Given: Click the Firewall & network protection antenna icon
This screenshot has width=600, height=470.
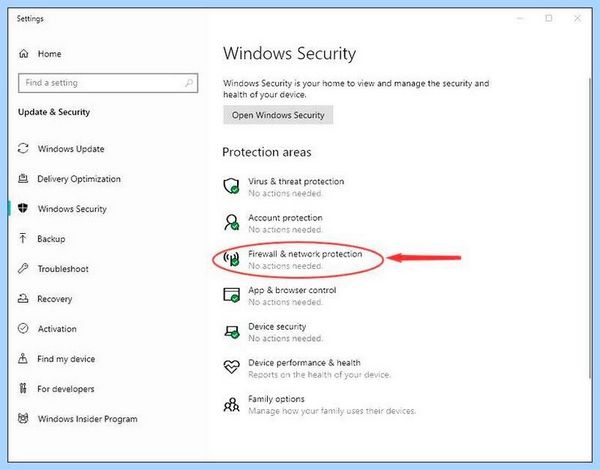Looking at the screenshot, I should click(232, 259).
